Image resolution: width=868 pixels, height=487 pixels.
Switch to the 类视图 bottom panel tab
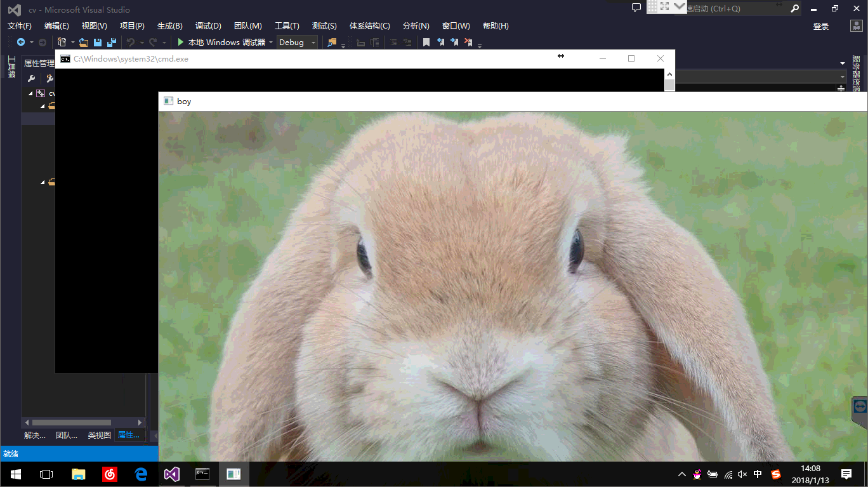tap(99, 435)
